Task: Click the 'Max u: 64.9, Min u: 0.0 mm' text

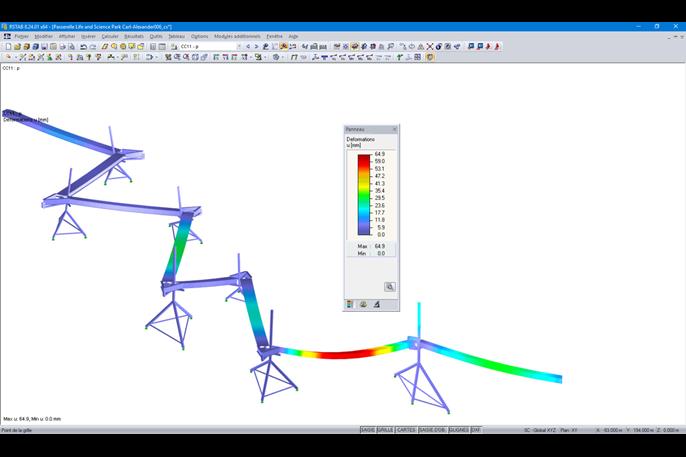Action: (x=32, y=419)
